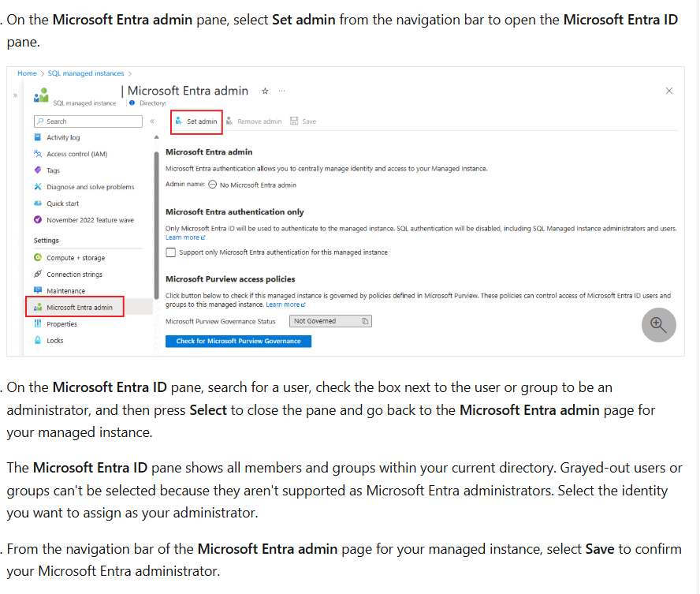
Task: Open Tags in sidebar
Action: point(53,170)
